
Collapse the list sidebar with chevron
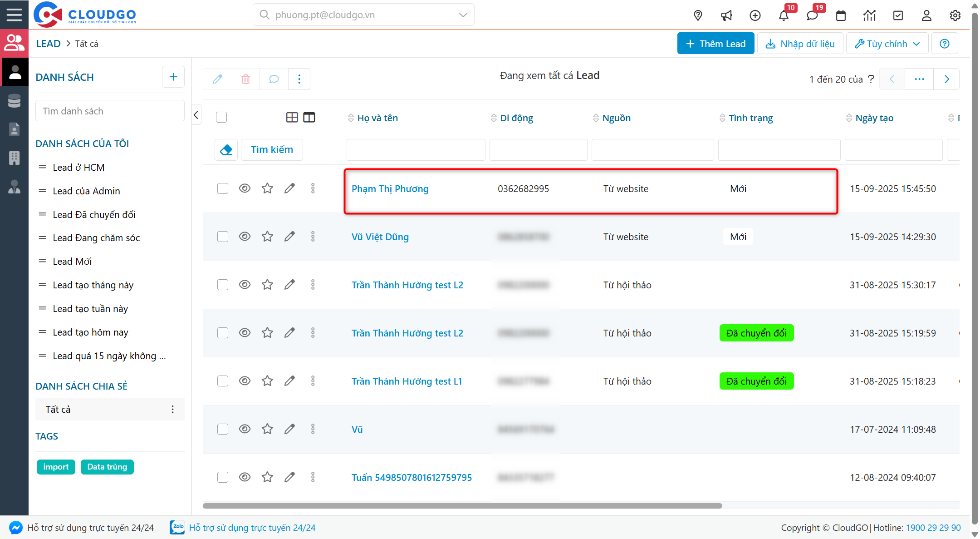coord(196,115)
